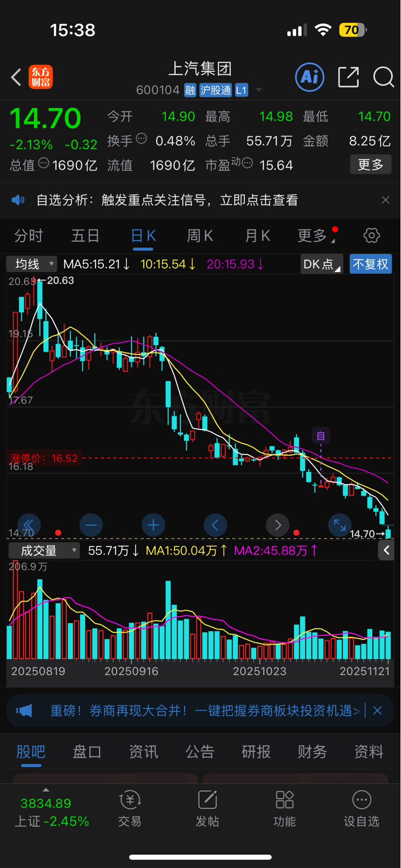
Task: Tap the 20251023 date label
Action: pos(260,671)
